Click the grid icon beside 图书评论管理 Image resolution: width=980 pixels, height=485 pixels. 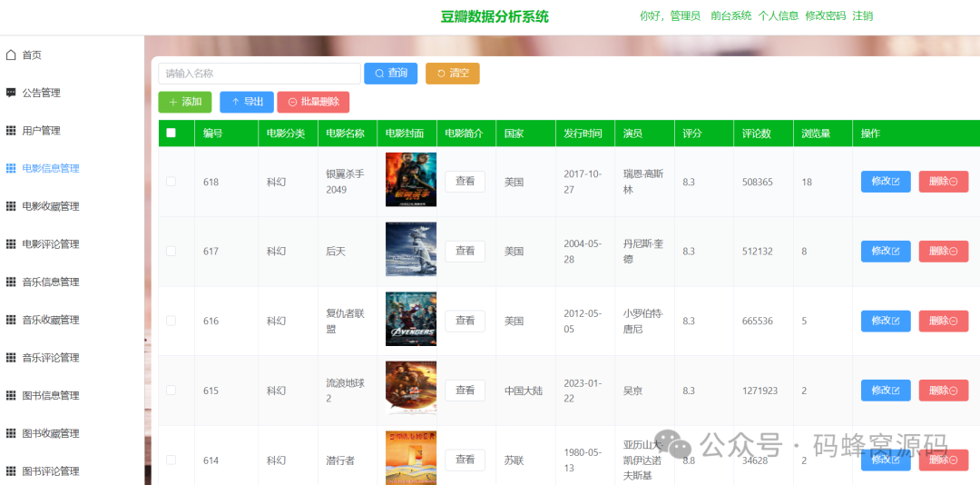tap(11, 471)
